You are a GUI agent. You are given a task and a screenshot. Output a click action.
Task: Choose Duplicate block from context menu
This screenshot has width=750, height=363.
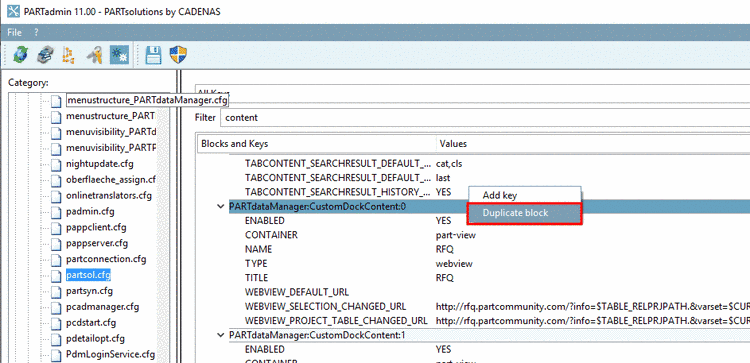click(x=524, y=213)
